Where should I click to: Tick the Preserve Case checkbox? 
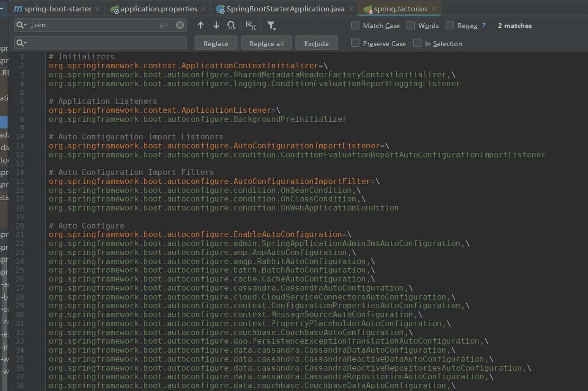coord(355,43)
